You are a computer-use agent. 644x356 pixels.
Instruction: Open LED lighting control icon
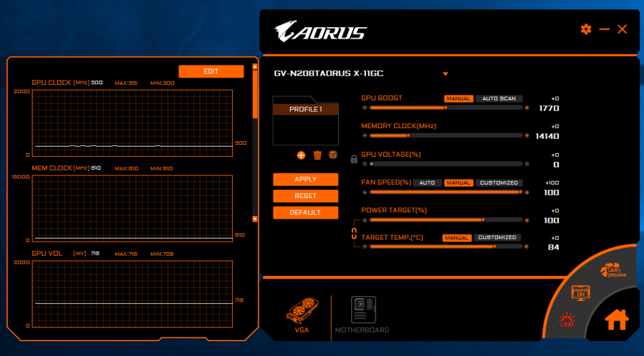click(x=567, y=319)
